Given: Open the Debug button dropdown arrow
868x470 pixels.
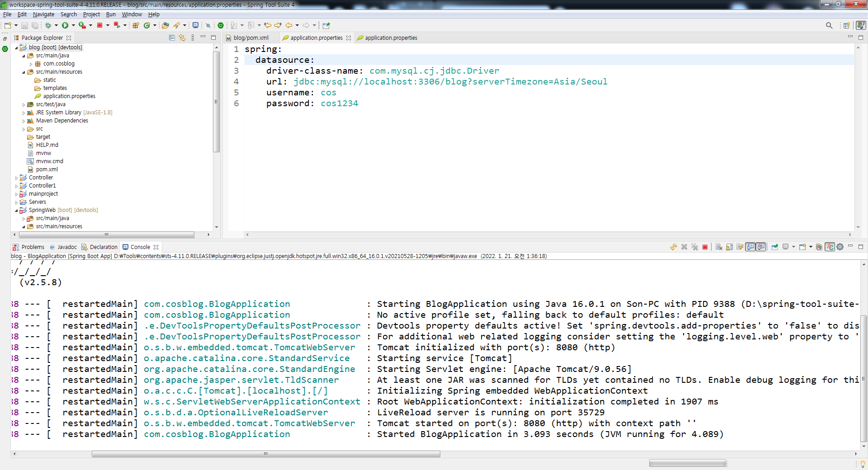Looking at the screenshot, I should [56, 25].
